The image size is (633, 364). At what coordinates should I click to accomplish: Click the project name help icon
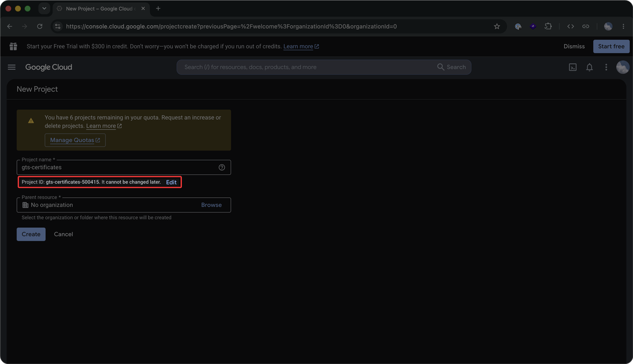pos(221,167)
